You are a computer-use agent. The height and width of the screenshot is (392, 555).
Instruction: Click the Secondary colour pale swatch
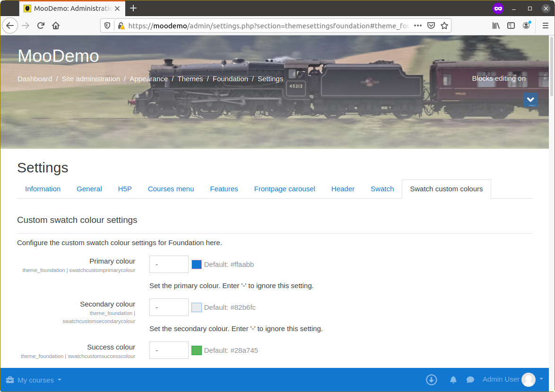coord(197,307)
